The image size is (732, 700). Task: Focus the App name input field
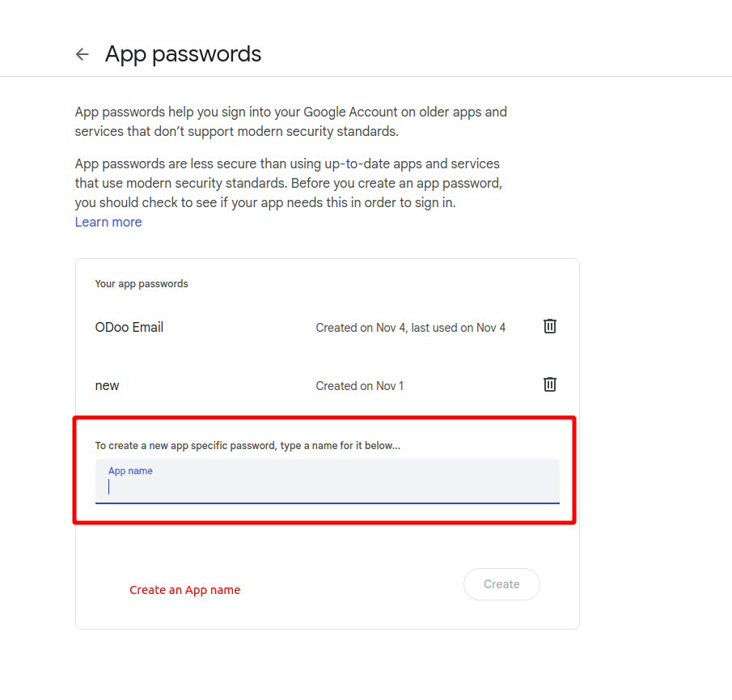(327, 486)
